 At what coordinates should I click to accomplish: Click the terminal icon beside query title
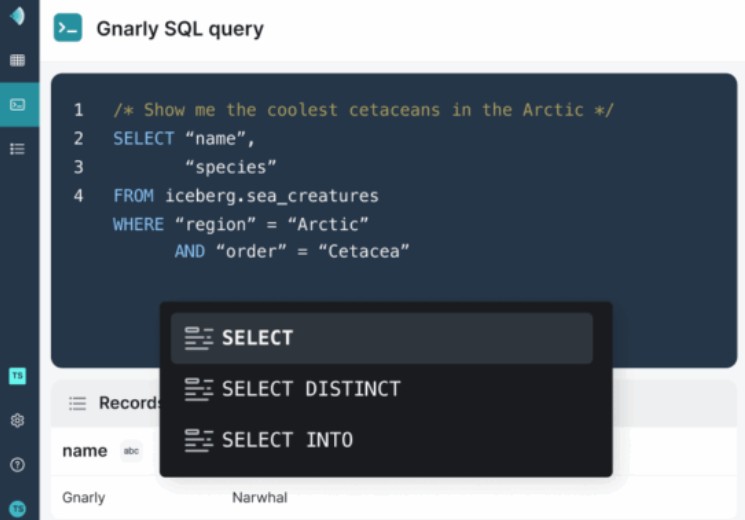pyautogui.click(x=68, y=29)
